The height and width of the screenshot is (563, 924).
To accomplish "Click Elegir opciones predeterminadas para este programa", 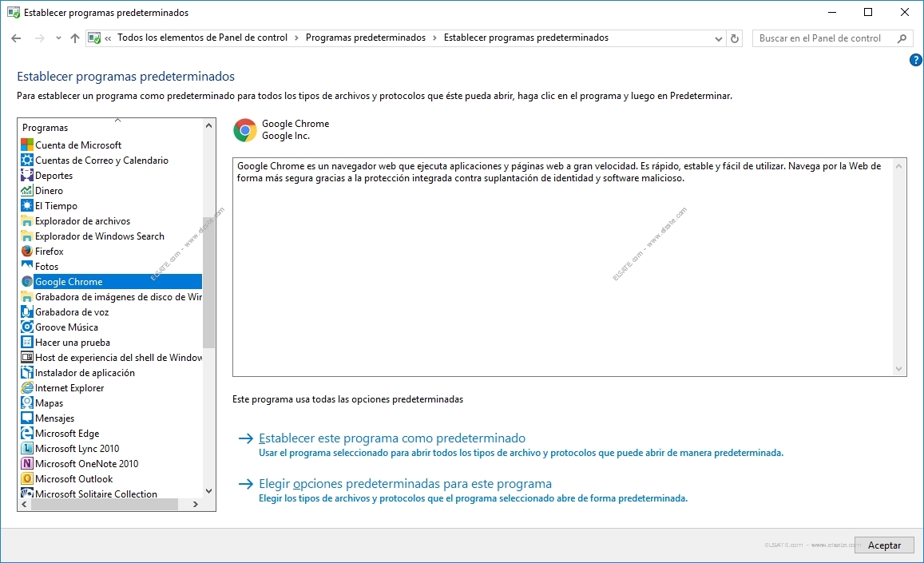I will [406, 483].
